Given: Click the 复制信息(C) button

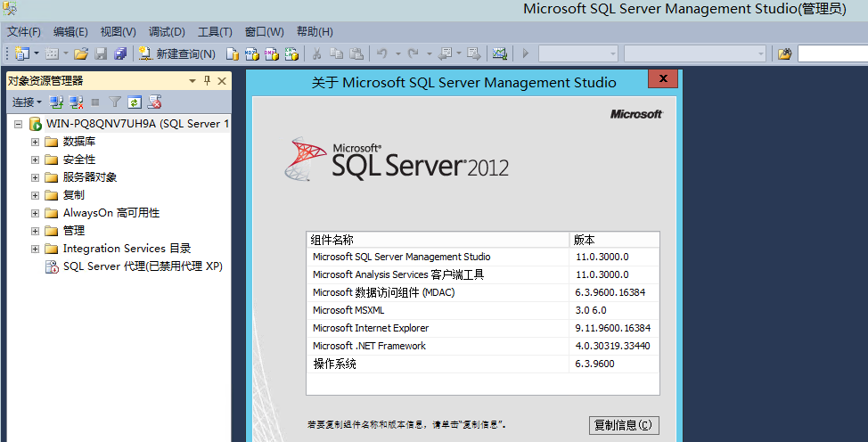Looking at the screenshot, I should (624, 425).
